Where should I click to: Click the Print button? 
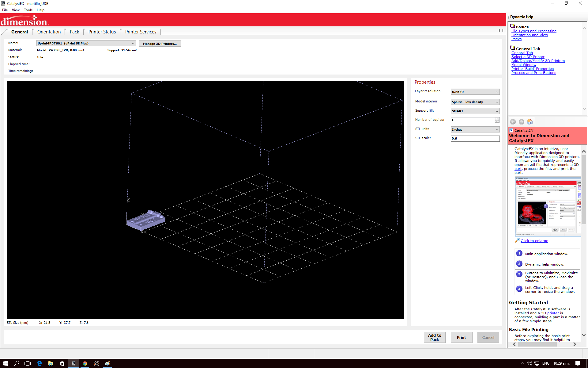pyautogui.click(x=461, y=337)
